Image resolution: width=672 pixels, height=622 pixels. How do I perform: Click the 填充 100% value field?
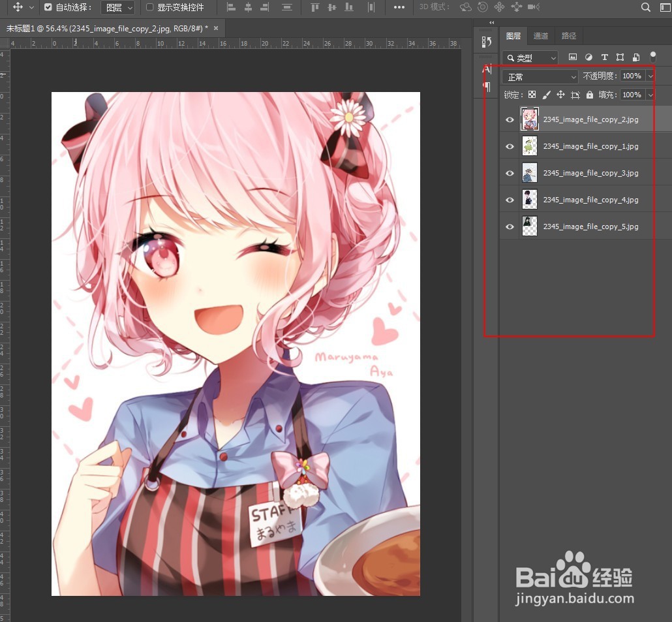(x=632, y=95)
